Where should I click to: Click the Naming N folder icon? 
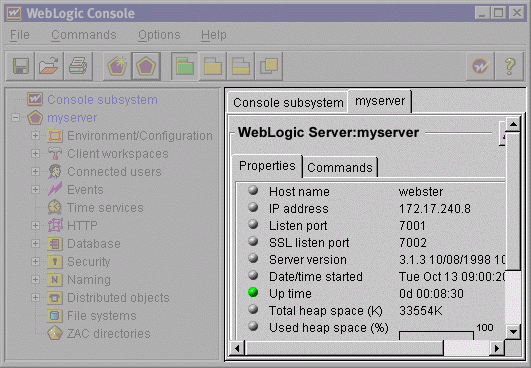55,279
